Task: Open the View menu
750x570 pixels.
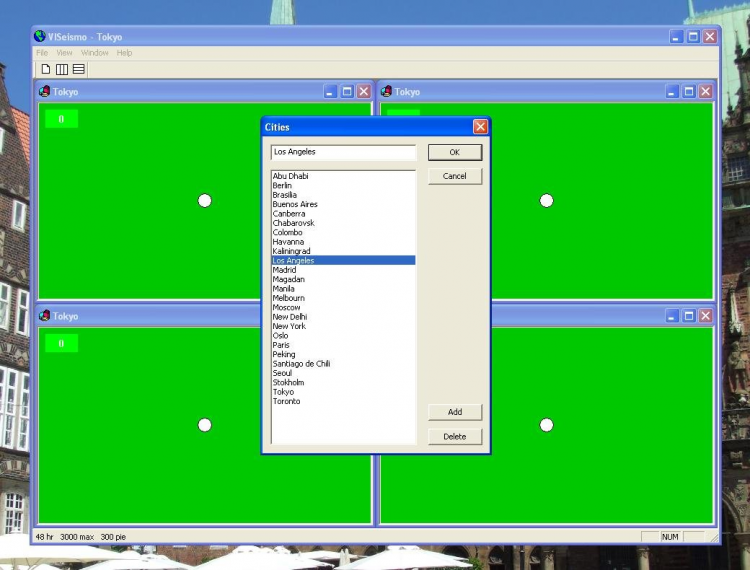Action: tap(65, 53)
